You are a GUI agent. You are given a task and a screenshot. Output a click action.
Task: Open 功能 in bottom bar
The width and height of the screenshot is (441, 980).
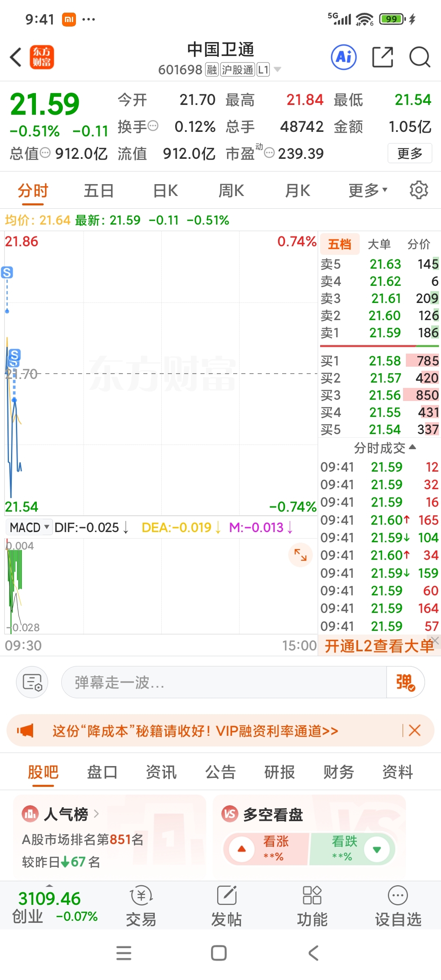click(x=312, y=906)
